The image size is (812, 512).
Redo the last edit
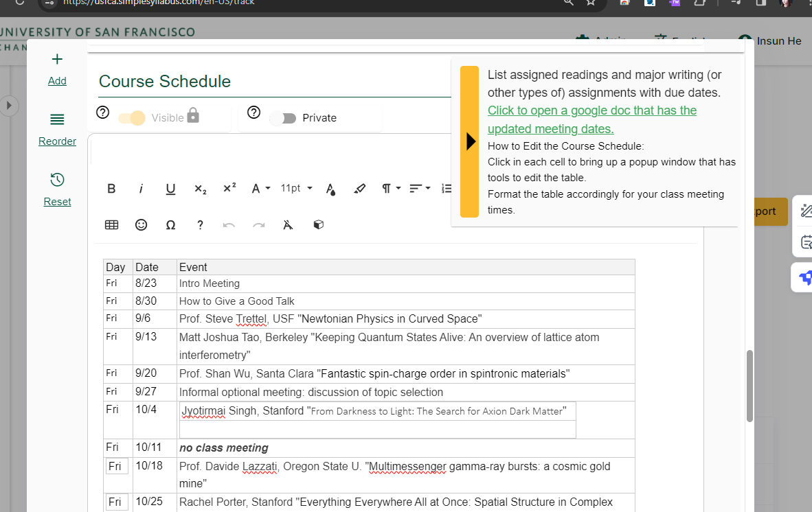click(259, 225)
